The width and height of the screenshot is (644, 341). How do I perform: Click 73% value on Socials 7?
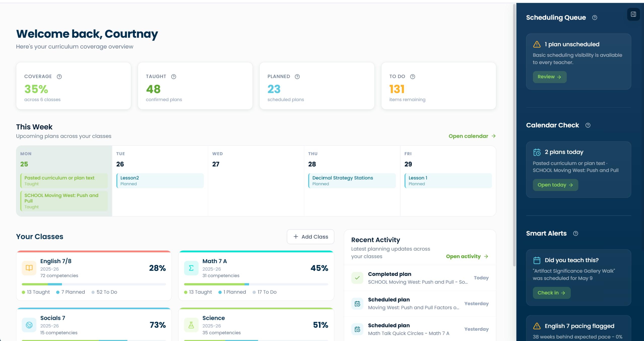tap(158, 325)
